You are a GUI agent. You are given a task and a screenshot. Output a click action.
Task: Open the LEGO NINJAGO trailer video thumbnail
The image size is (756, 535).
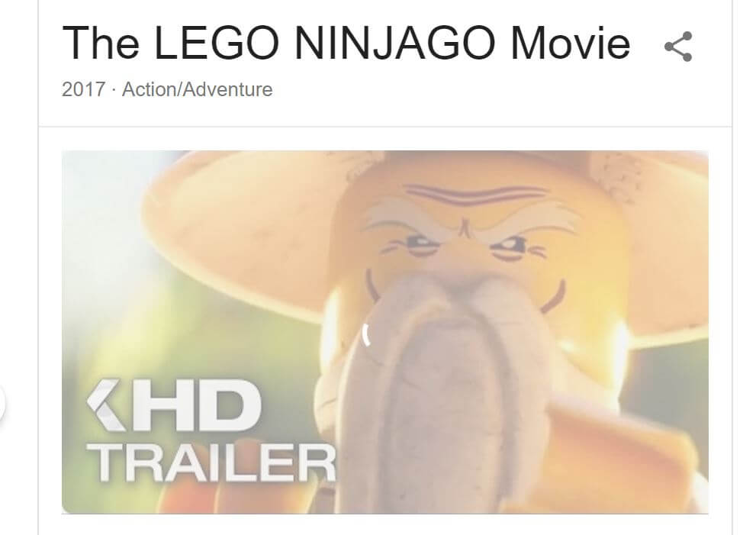coord(384,332)
